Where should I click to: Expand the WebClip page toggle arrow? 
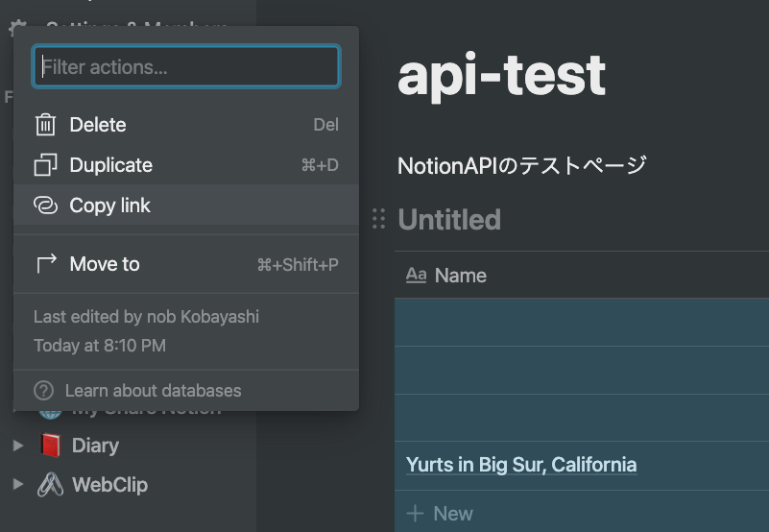[x=18, y=484]
